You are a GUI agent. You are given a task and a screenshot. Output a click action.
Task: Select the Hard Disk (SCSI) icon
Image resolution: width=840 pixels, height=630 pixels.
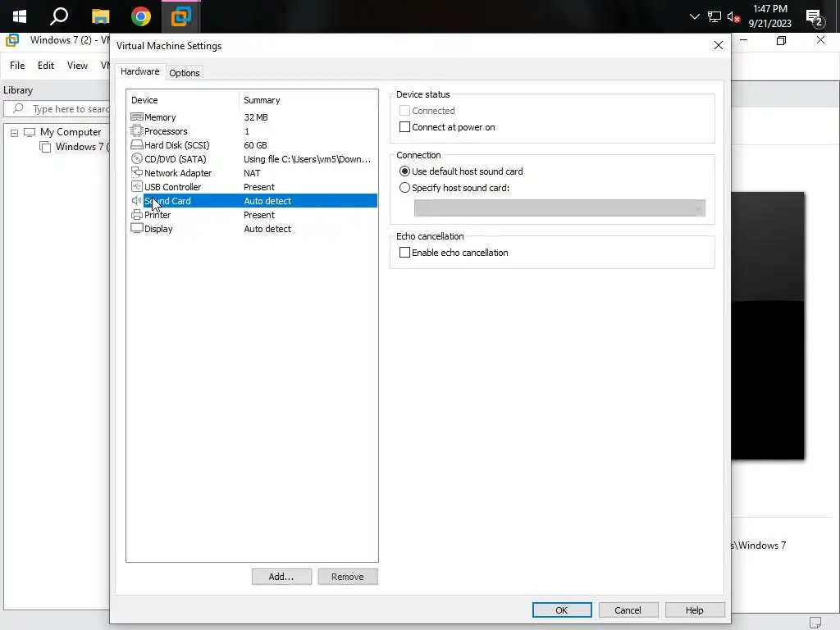[137, 144]
